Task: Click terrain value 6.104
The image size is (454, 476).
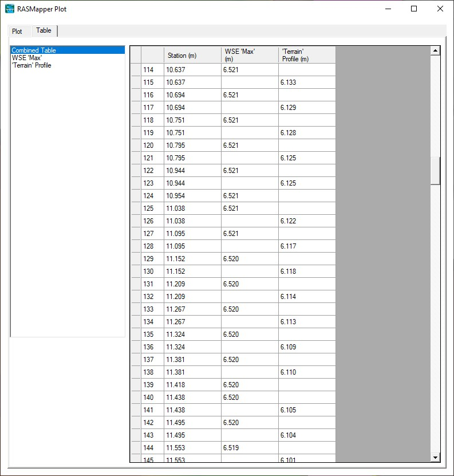Action: 307,435
